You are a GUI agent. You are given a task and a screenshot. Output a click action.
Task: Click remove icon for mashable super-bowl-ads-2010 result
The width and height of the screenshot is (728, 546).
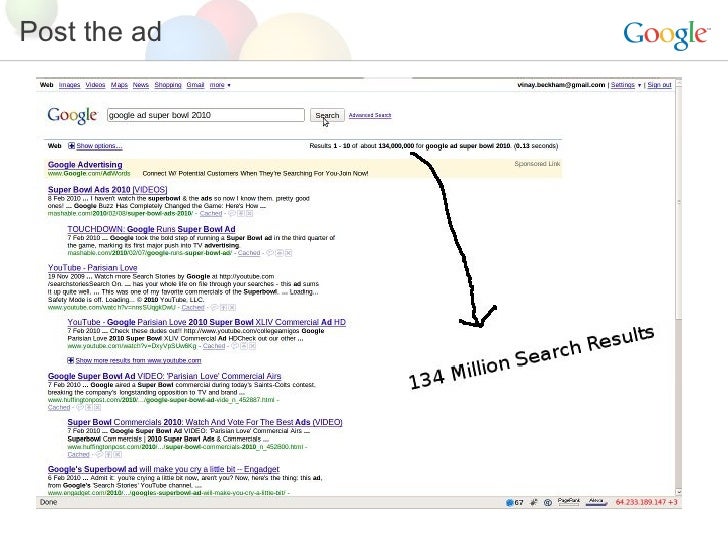tap(249, 214)
